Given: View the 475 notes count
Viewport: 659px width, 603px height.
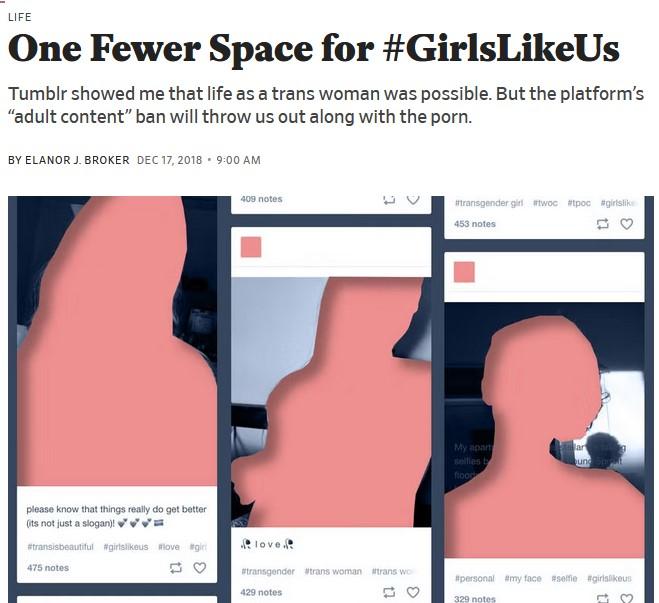Looking at the screenshot, I should pos(48,568).
